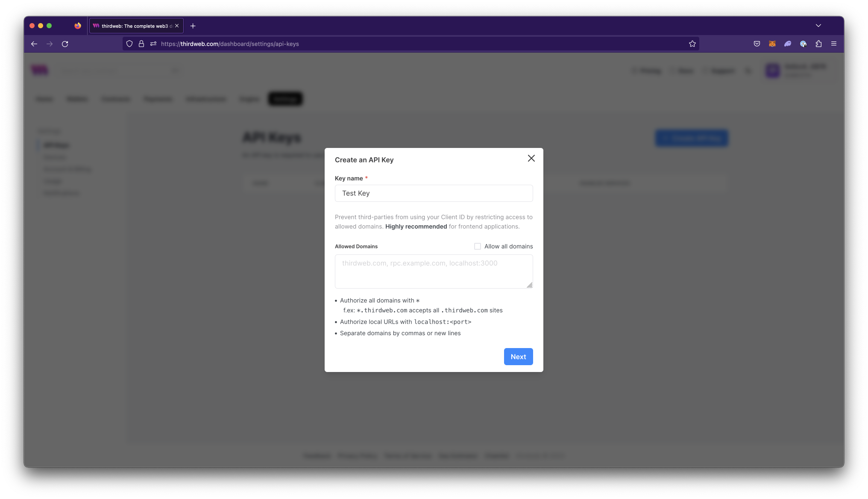Open the Firefox application menu
Screen dimensions: 868x499
point(833,44)
